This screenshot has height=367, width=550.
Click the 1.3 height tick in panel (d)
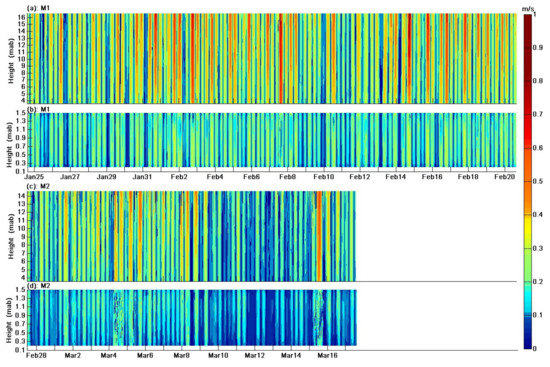[x=21, y=299]
